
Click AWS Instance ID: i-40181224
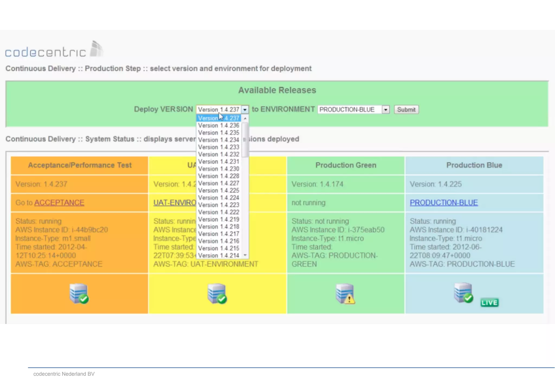(x=456, y=230)
